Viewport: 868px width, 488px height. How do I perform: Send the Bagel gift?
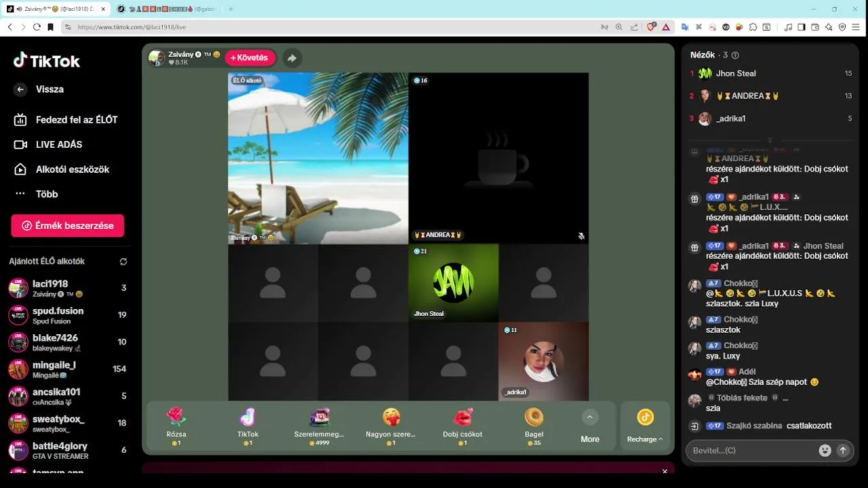click(x=534, y=426)
